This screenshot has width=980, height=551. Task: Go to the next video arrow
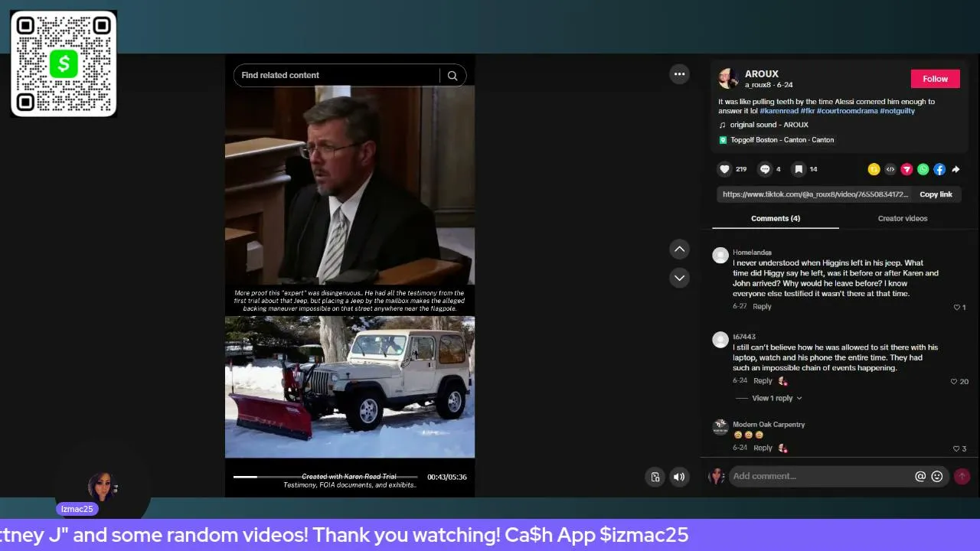click(679, 277)
